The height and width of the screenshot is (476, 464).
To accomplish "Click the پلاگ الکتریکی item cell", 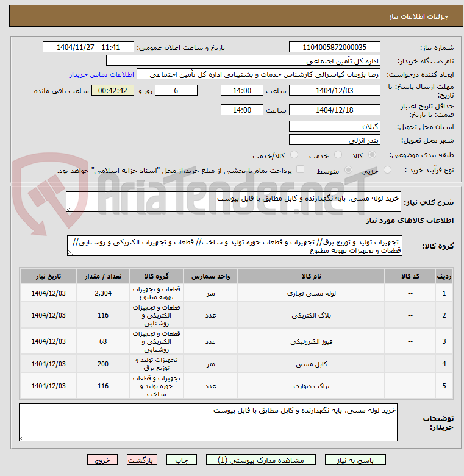I will pyautogui.click(x=311, y=315).
